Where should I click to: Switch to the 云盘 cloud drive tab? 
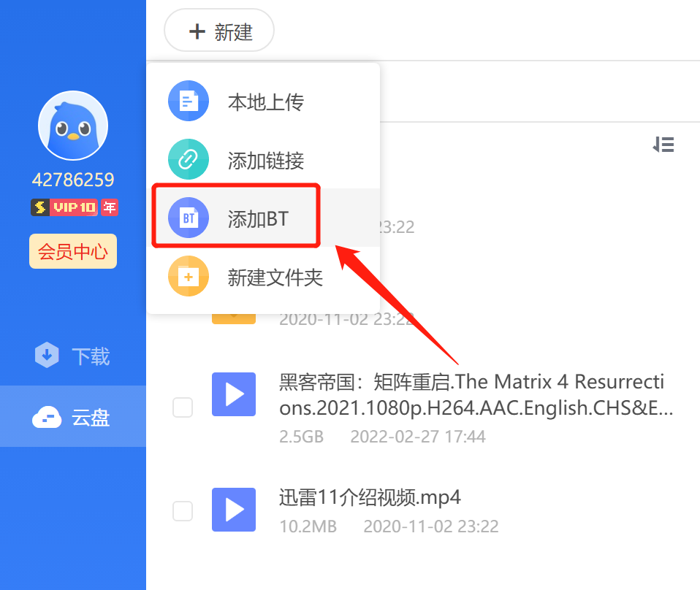pos(73,416)
